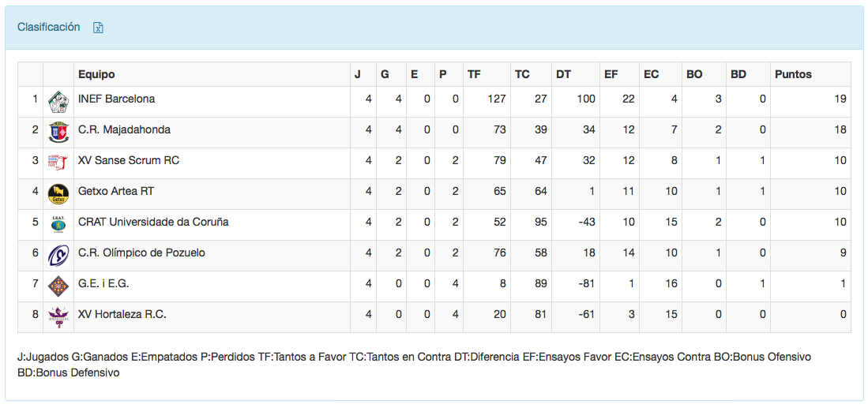
Task: Click the XV Hortaleza R.C. team logo
Action: pyautogui.click(x=58, y=316)
